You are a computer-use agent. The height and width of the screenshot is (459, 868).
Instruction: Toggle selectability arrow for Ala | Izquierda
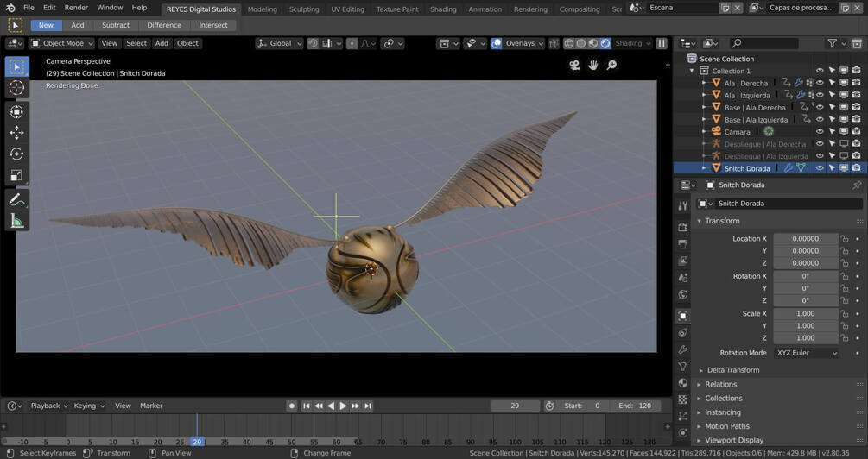coord(832,95)
